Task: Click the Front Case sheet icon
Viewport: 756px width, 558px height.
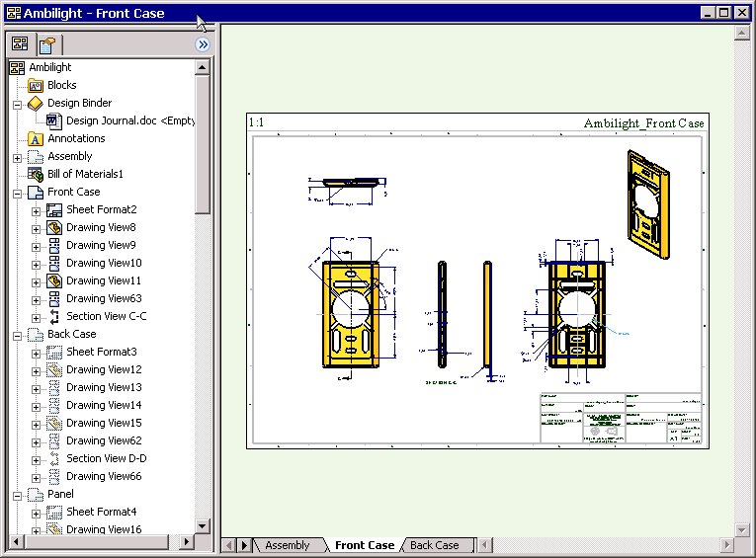Action: pyautogui.click(x=36, y=193)
